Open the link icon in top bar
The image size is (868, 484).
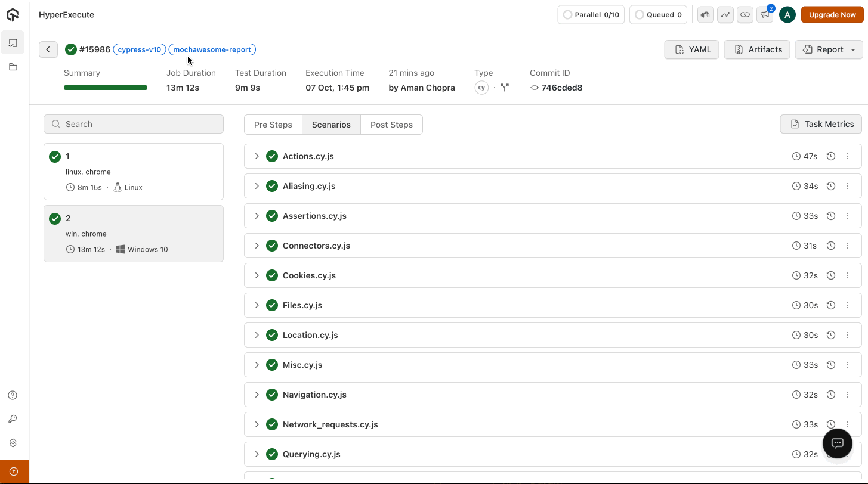(x=745, y=15)
